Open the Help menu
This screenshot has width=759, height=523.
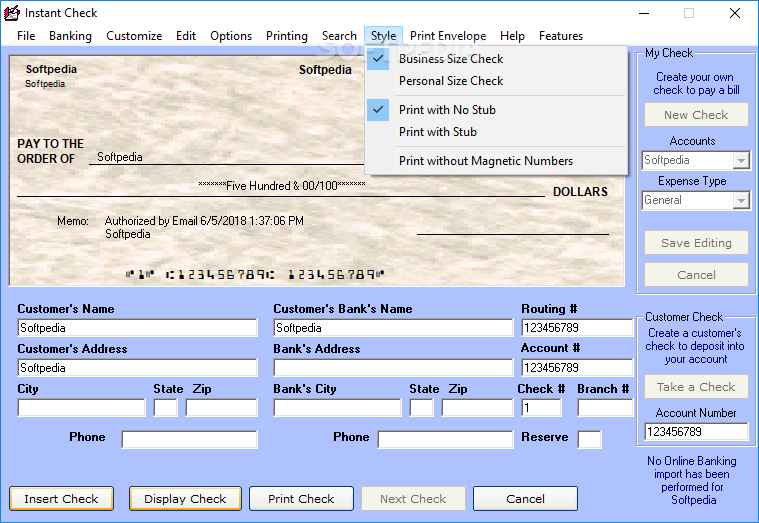click(x=512, y=36)
